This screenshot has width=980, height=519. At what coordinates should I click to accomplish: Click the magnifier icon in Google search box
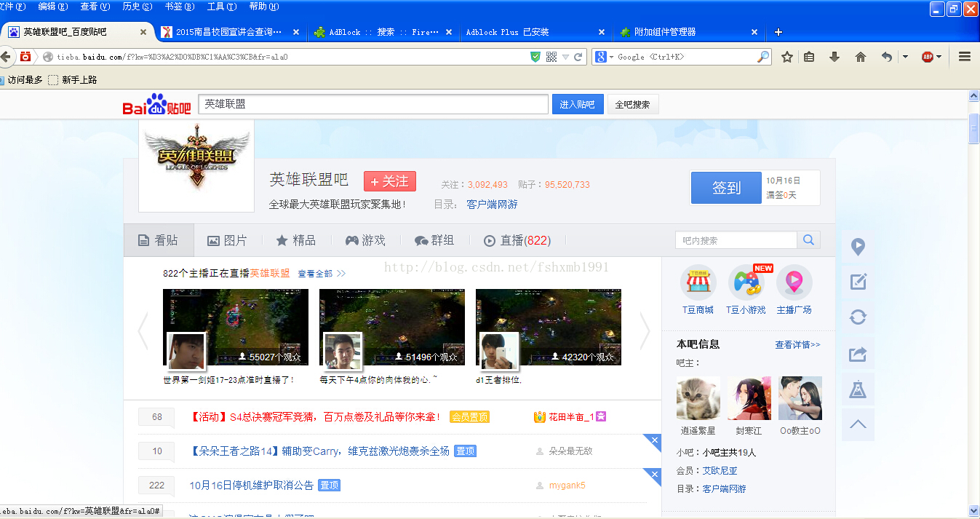coord(763,57)
